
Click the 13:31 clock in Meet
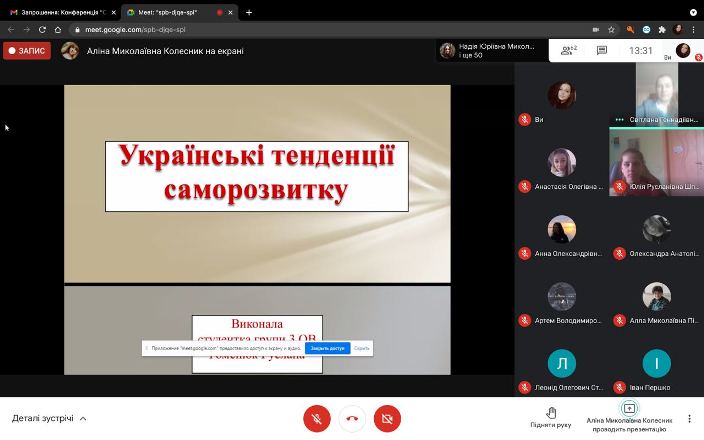pyautogui.click(x=641, y=50)
